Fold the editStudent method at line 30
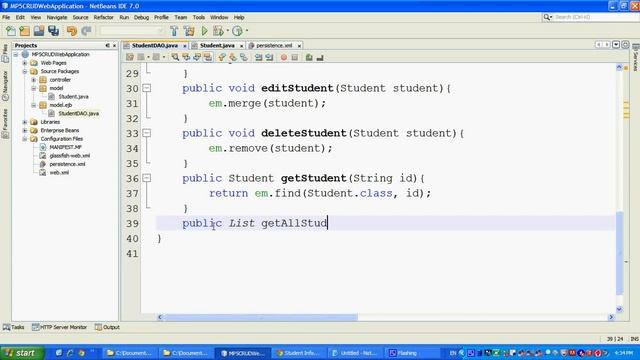The image size is (640, 360). click(x=147, y=88)
